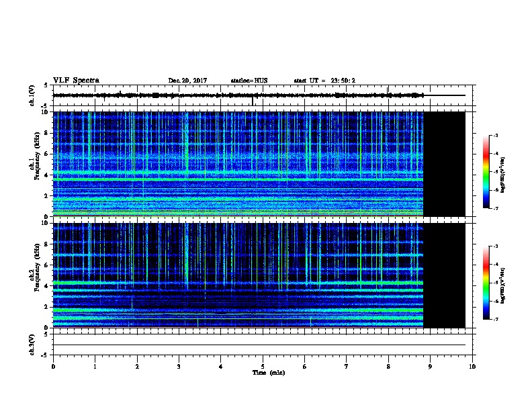
Task: Click the "ch.1(V)" waveform axis label
Action: 32,95
